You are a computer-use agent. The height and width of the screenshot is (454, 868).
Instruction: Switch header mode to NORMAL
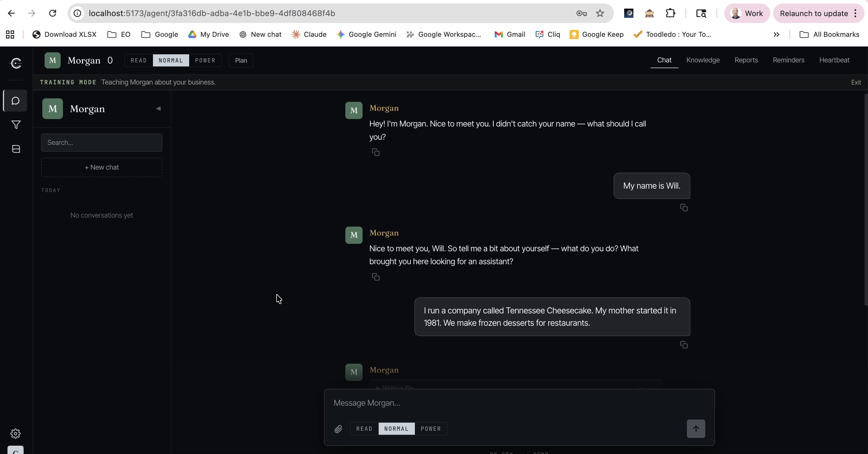[x=171, y=60]
